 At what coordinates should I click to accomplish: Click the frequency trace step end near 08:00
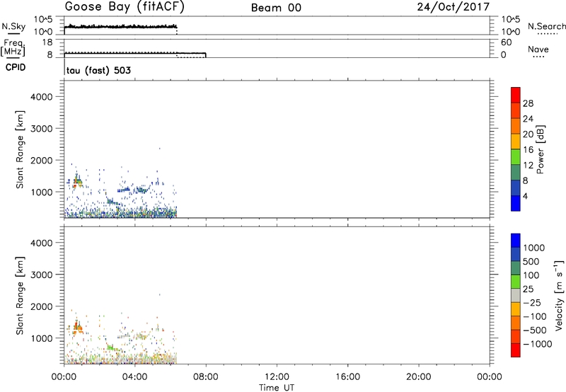(205, 55)
